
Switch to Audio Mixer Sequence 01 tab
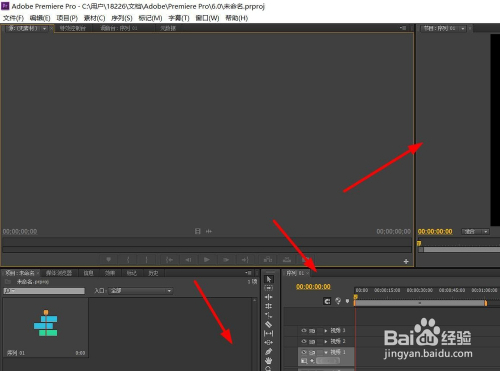[x=119, y=28]
